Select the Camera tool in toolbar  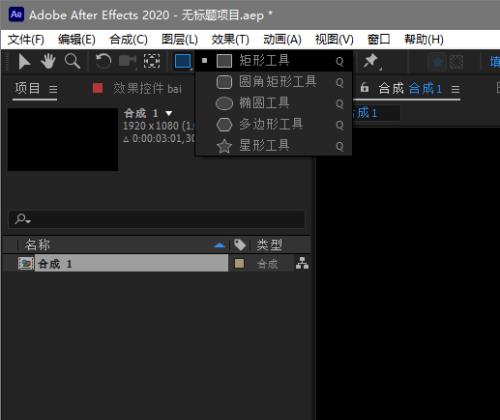(x=127, y=62)
